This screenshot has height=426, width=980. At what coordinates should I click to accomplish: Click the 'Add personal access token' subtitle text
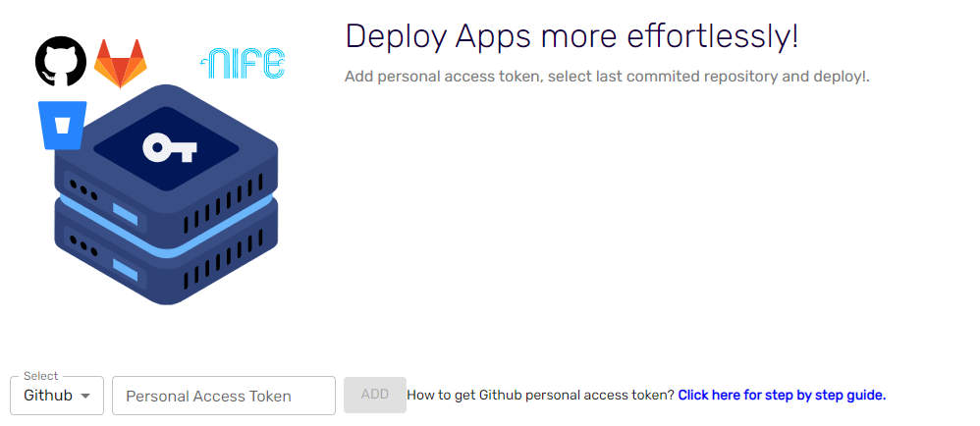point(607,77)
